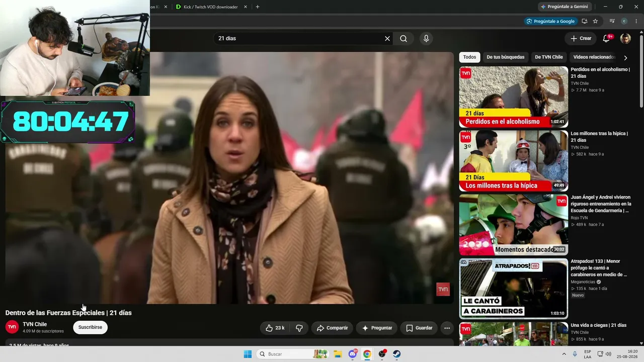The height and width of the screenshot is (362, 644).
Task: Clear the YouTube search box text
Action: [x=387, y=39]
